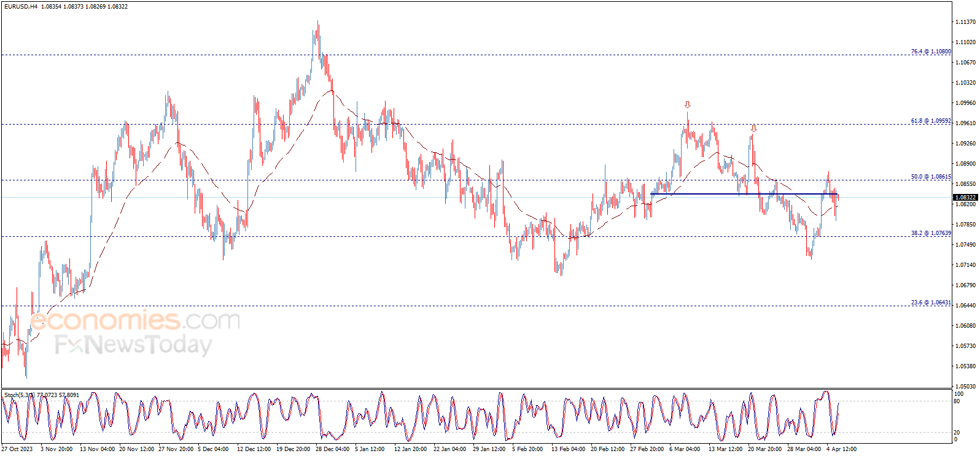Screen dimensions: 980x456
Task: Click the 13 Feb 04:00 time label
Action: click(x=568, y=449)
